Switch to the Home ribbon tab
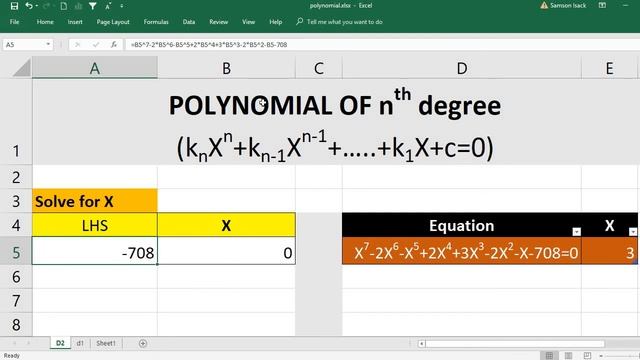 [x=45, y=22]
